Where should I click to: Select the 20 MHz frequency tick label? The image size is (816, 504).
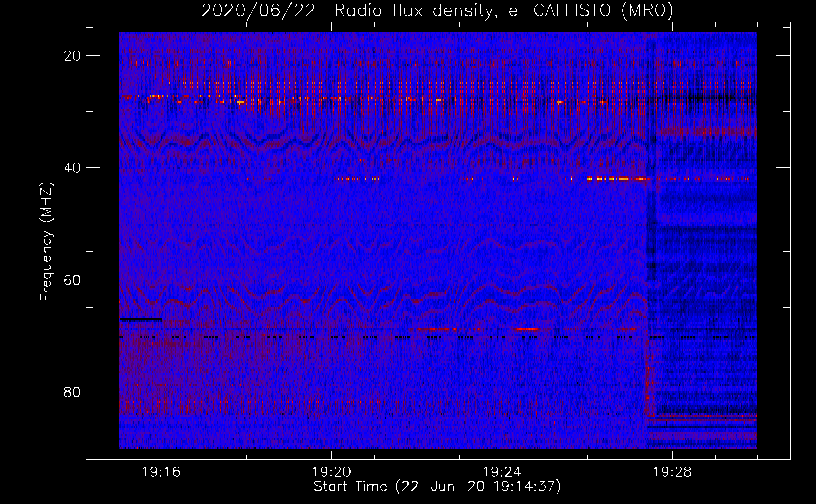click(x=72, y=56)
